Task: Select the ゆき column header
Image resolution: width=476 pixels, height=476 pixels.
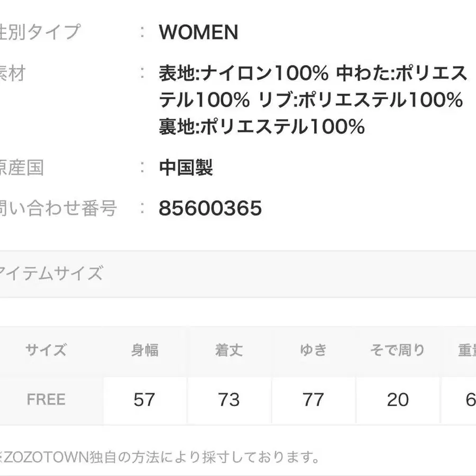Action: tap(313, 350)
